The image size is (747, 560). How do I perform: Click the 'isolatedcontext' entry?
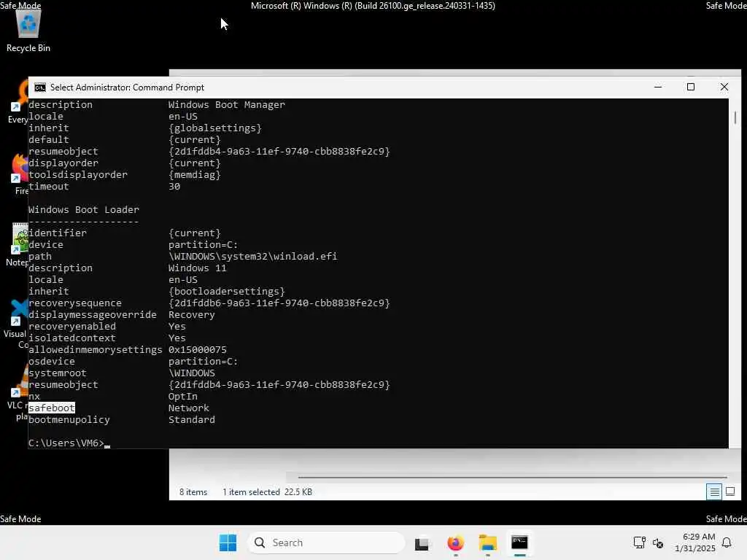[x=72, y=338]
